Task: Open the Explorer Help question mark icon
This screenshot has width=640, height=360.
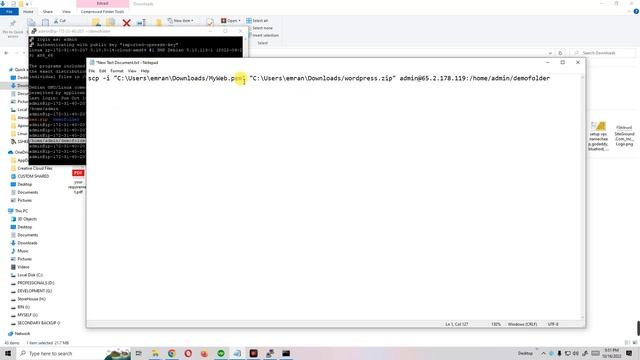Action: [636, 11]
